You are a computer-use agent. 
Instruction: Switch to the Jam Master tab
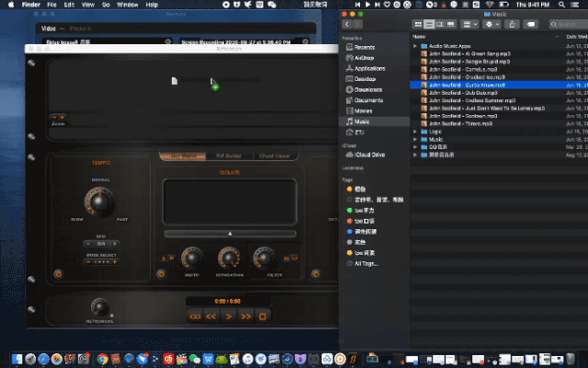(x=183, y=155)
